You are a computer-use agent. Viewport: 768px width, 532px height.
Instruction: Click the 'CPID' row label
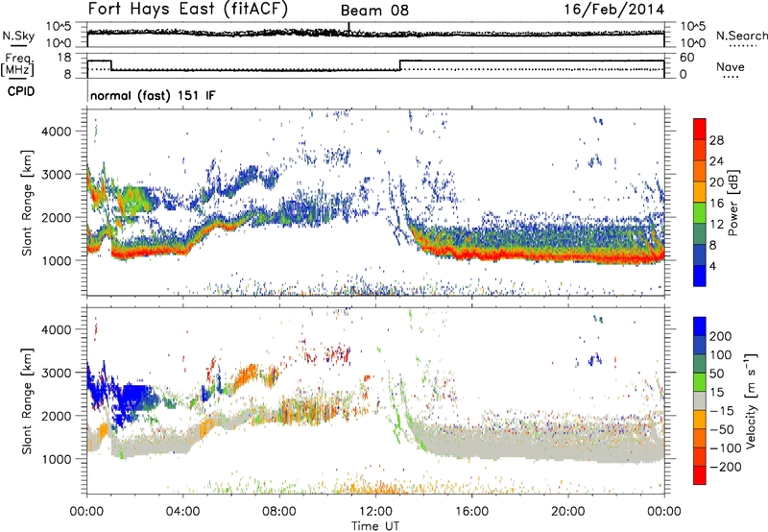click(21, 91)
